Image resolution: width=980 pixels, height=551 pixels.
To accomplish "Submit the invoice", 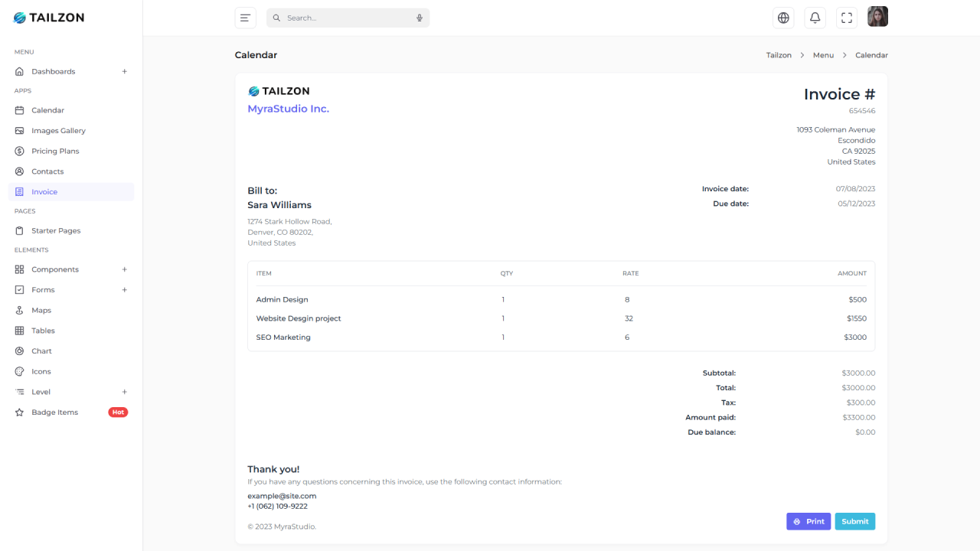I will (x=854, y=521).
